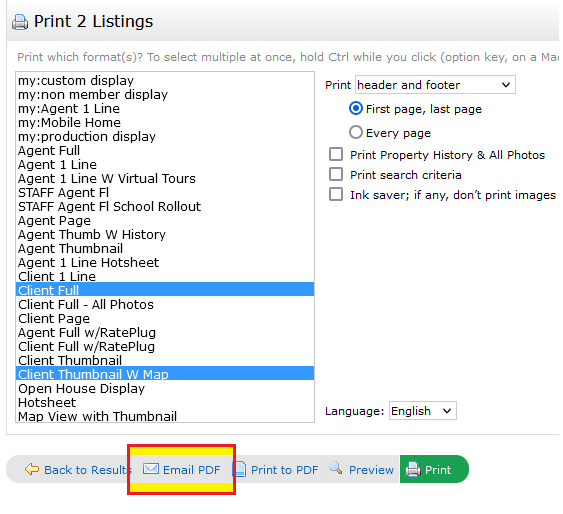Select Client Full w/RatePlug format
Viewport: 563px width, 514px height.
coord(165,346)
